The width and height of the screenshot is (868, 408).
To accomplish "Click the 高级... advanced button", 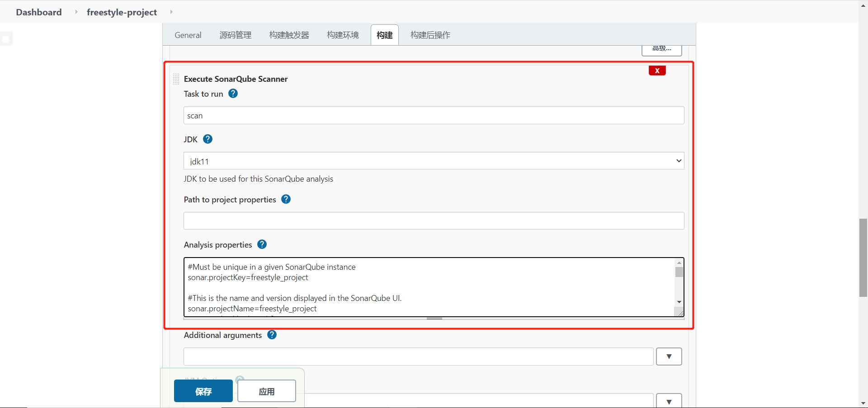I will (x=662, y=50).
